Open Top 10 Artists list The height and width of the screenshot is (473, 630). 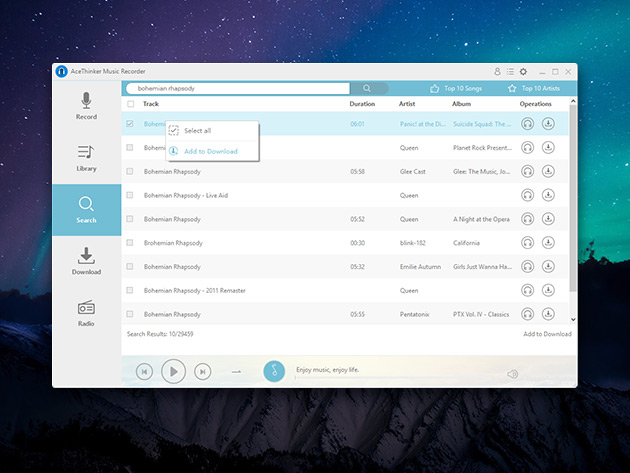click(x=534, y=88)
